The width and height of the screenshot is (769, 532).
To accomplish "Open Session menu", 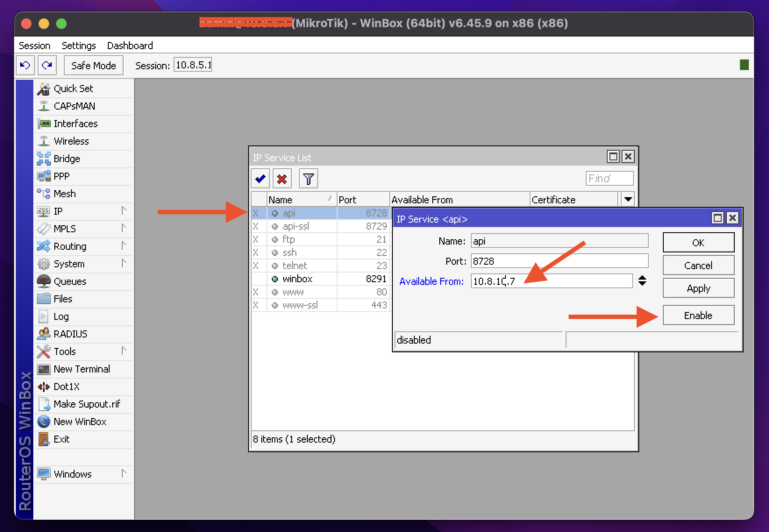I will point(35,46).
